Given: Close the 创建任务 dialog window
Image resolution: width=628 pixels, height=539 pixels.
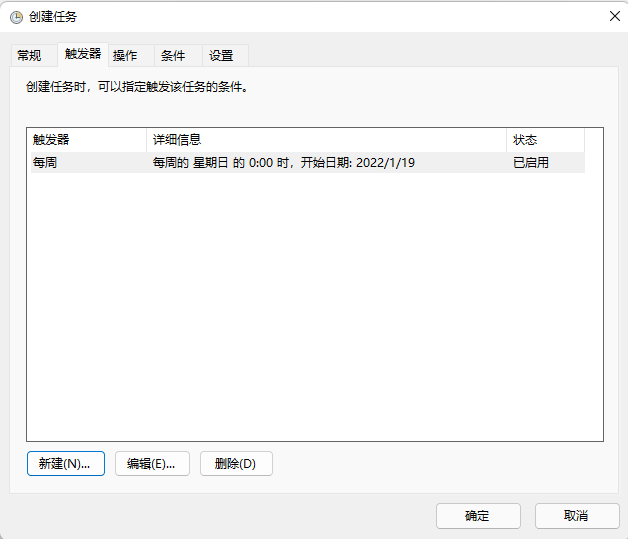Looking at the screenshot, I should point(613,16).
